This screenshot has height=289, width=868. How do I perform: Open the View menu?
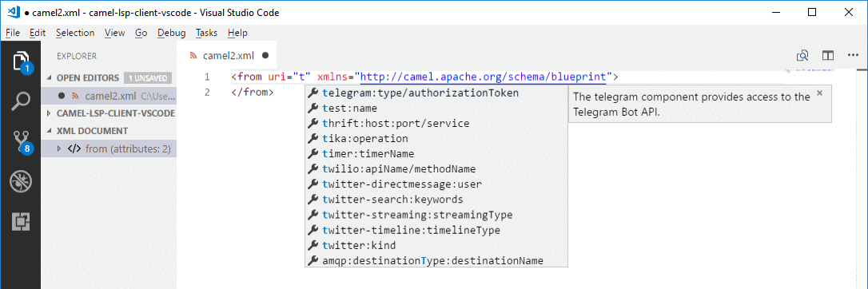[x=114, y=33]
